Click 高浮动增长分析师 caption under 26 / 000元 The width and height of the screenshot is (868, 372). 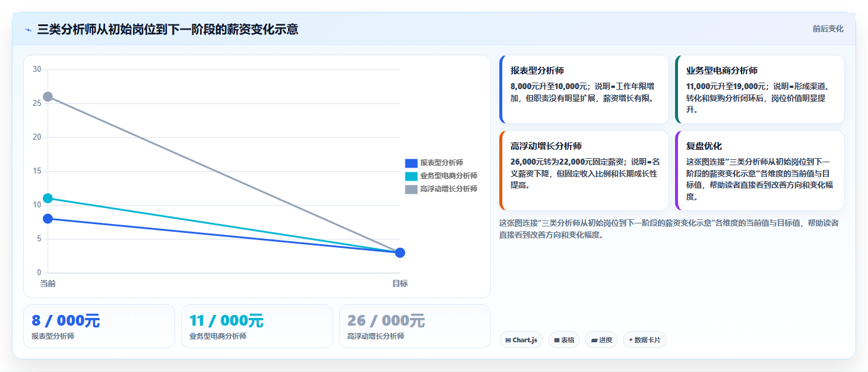(376, 336)
